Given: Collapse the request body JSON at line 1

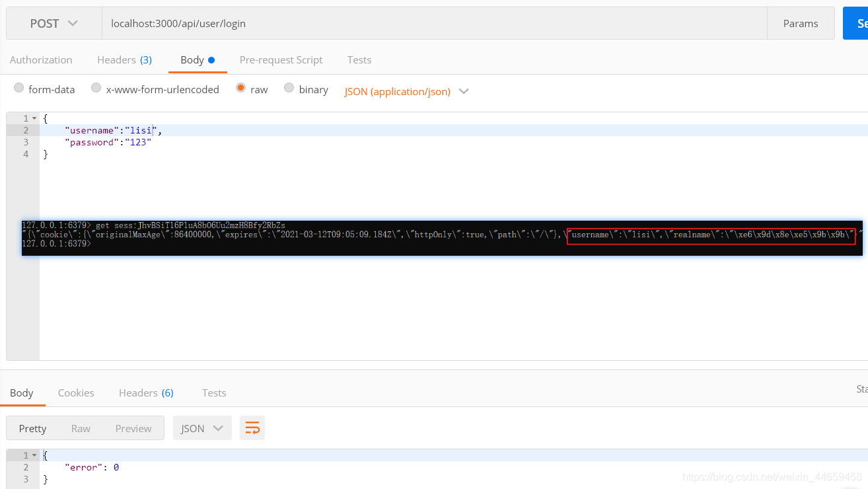Looking at the screenshot, I should pos(34,118).
